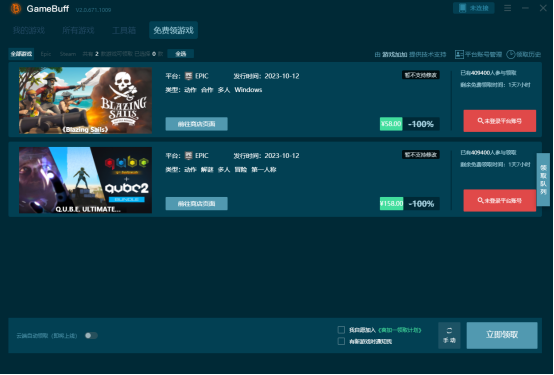Expand the 领取队列 side panel
The image size is (554, 375).
[x=543, y=179]
